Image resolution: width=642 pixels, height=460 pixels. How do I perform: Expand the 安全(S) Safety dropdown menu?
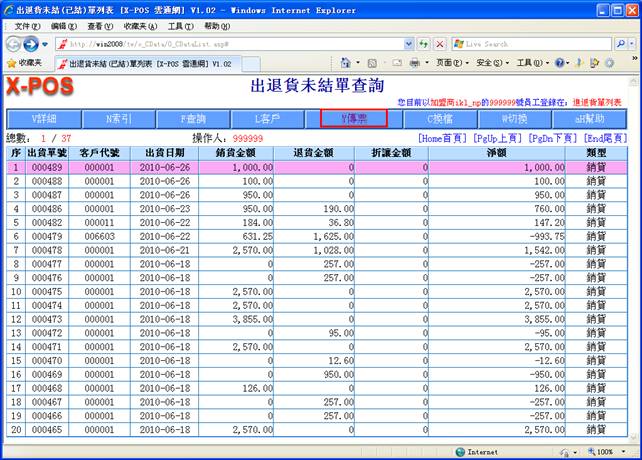(490, 63)
